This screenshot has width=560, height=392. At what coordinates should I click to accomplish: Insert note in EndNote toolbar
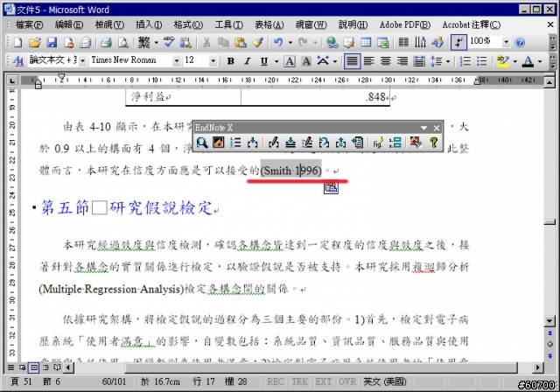click(x=290, y=143)
